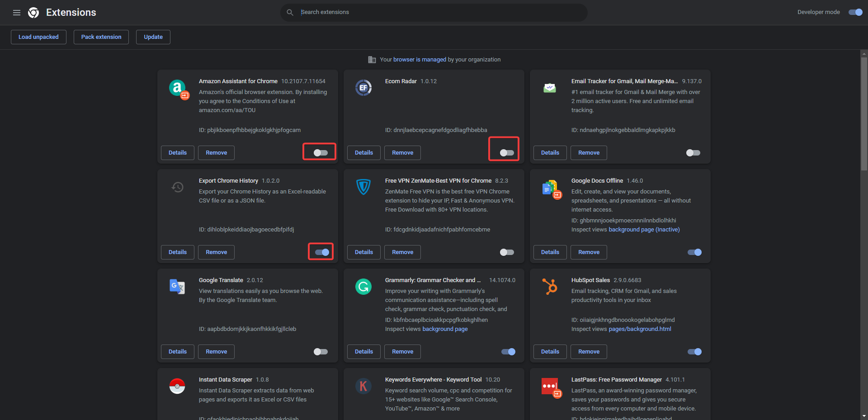Click the LastPass extension icon

[551, 387]
